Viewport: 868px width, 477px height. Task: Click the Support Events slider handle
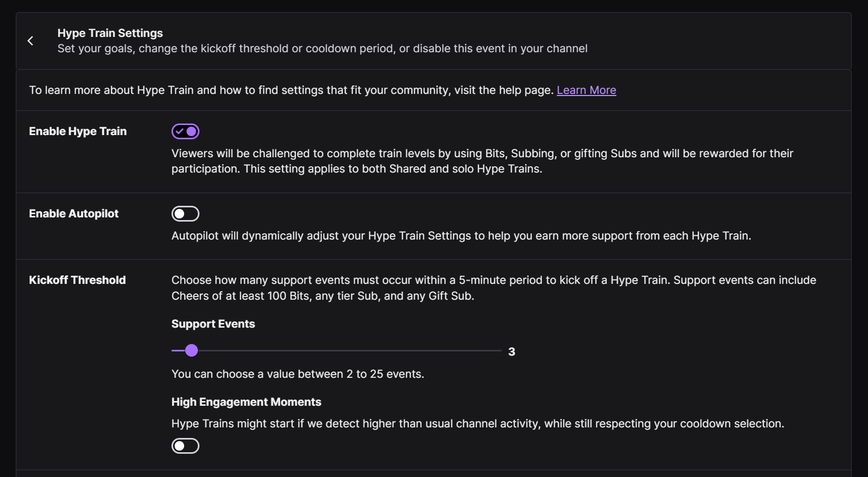(x=192, y=350)
